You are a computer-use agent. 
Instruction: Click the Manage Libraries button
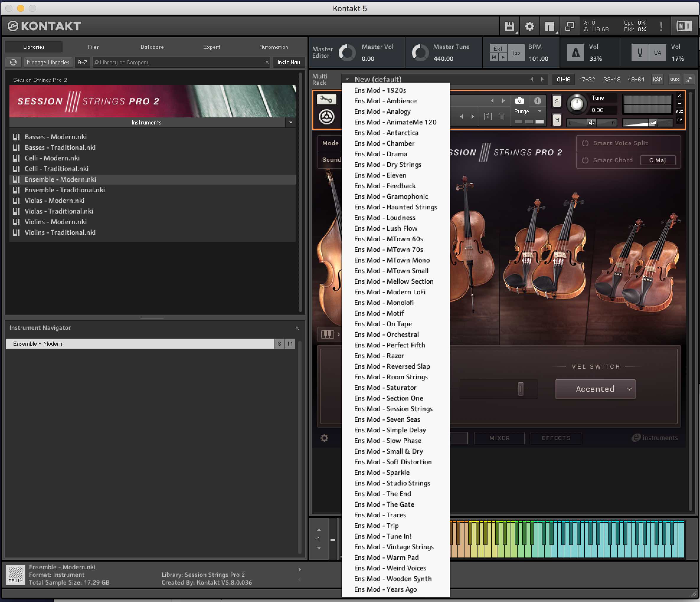(48, 62)
